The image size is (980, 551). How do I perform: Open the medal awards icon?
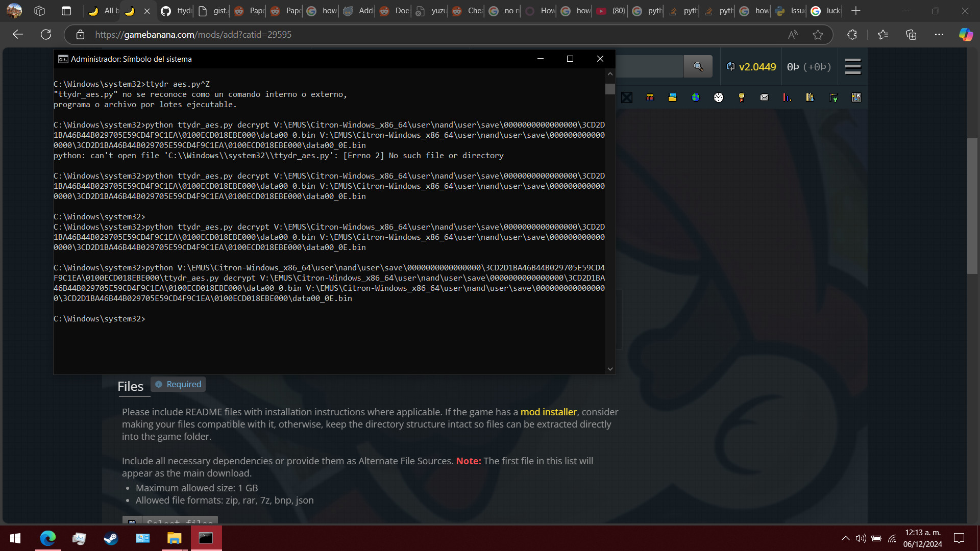[741, 97]
